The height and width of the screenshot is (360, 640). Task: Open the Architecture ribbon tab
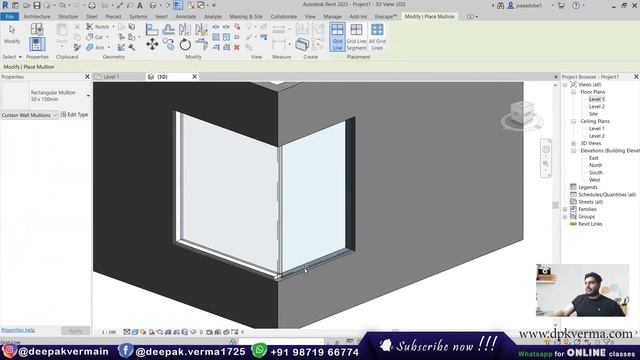37,16
